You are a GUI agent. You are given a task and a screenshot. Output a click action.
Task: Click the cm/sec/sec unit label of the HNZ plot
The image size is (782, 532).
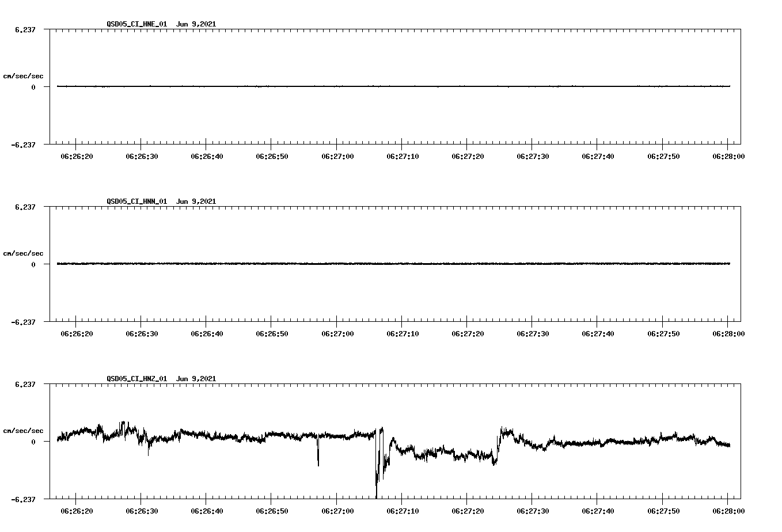point(23,431)
